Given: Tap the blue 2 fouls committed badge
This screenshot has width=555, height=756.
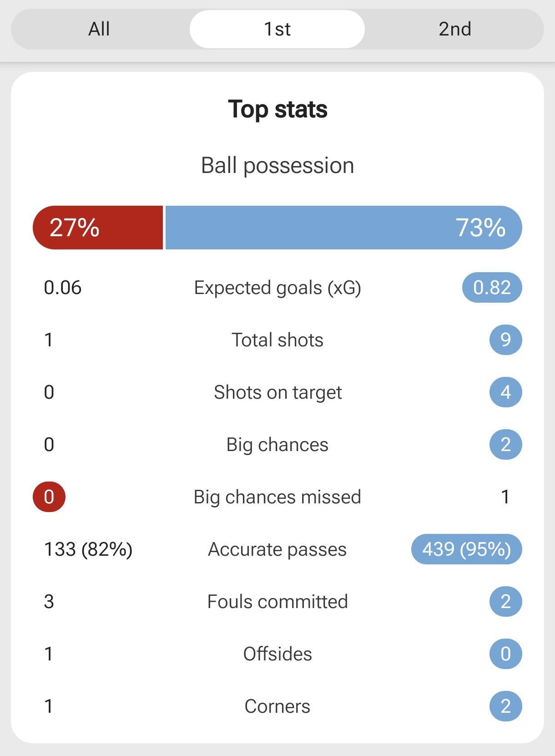Looking at the screenshot, I should tap(505, 601).
